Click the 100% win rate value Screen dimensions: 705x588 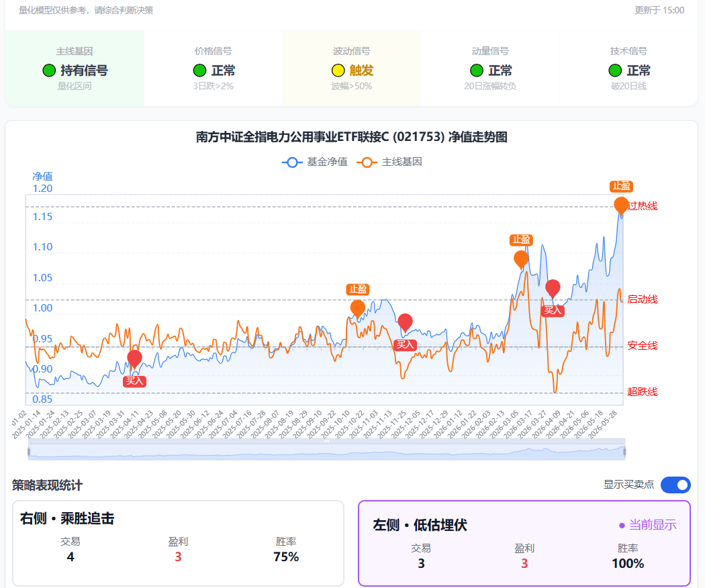(628, 564)
